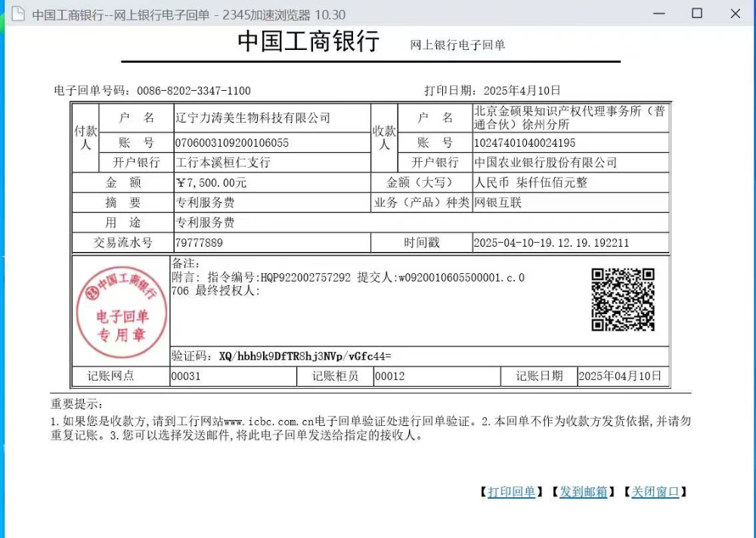Close the window with the X button
Viewport: 756px width, 538px height.
click(735, 14)
